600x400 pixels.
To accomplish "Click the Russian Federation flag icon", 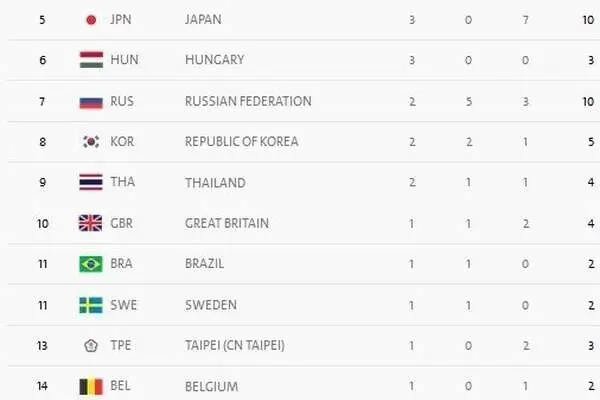I will tap(91, 102).
